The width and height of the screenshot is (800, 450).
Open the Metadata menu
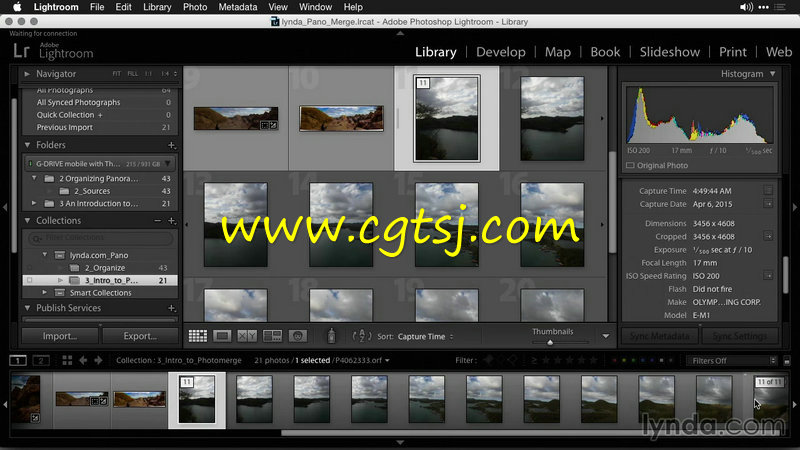point(238,7)
